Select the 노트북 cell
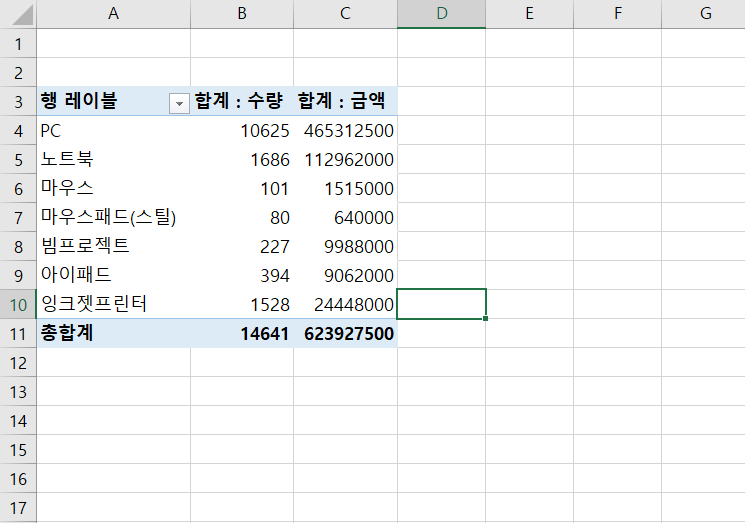This screenshot has height=523, width=745. tap(113, 160)
